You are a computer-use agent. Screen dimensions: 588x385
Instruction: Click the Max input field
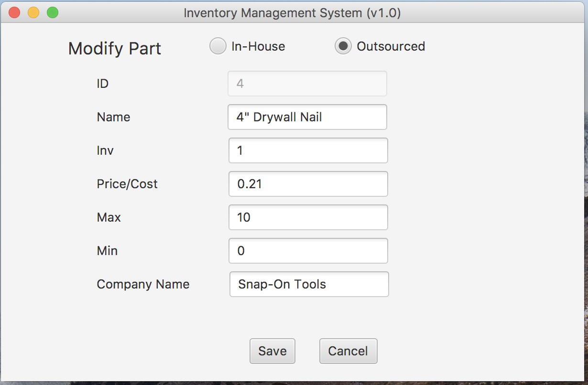(308, 218)
